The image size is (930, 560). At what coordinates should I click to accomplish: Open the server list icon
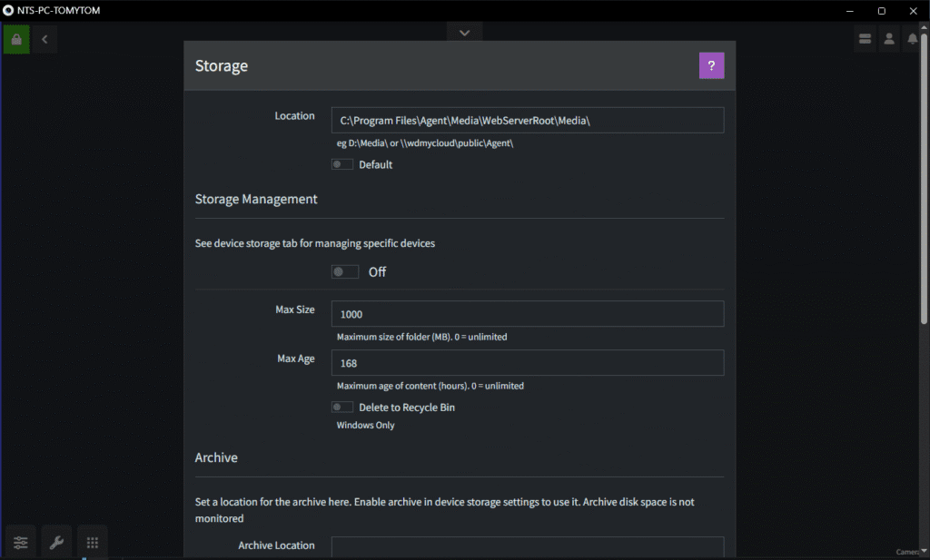(x=865, y=39)
